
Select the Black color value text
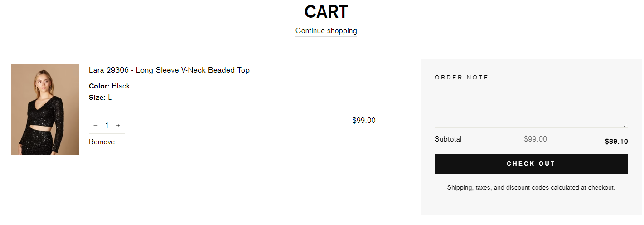(121, 86)
